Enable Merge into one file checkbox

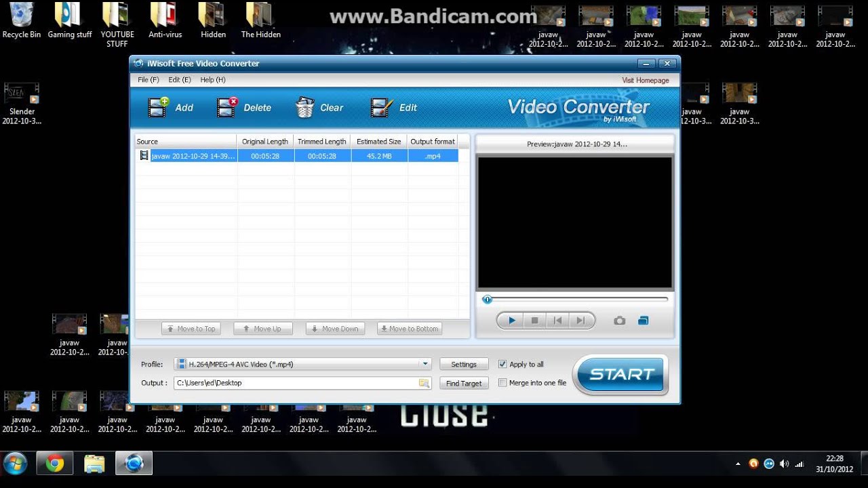(502, 383)
